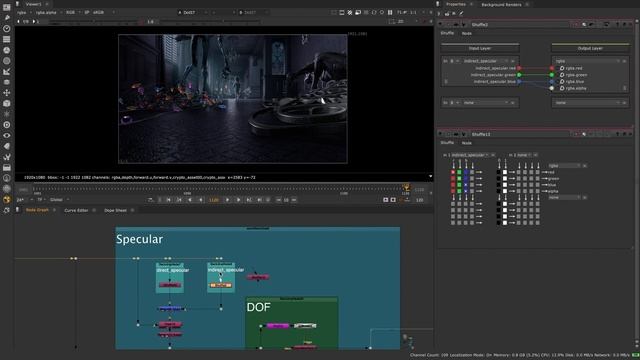Open the in 1 indirect_specular dropdown in Shuffle13
640x360 pixels.
point(470,155)
